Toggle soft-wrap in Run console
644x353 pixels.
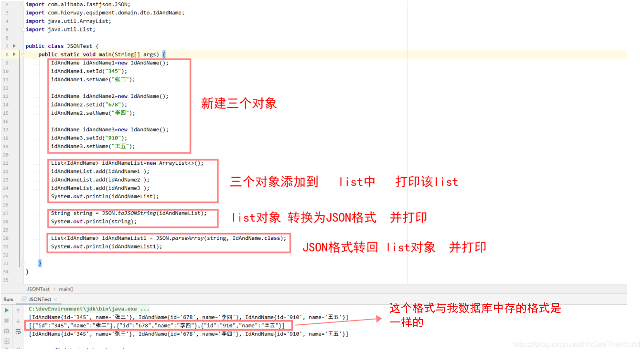(x=18, y=331)
